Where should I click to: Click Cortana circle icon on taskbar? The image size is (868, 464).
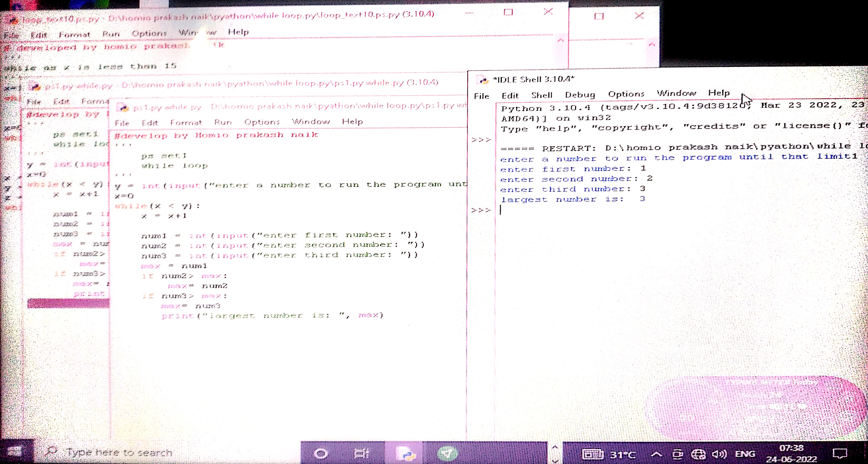pyautogui.click(x=320, y=454)
